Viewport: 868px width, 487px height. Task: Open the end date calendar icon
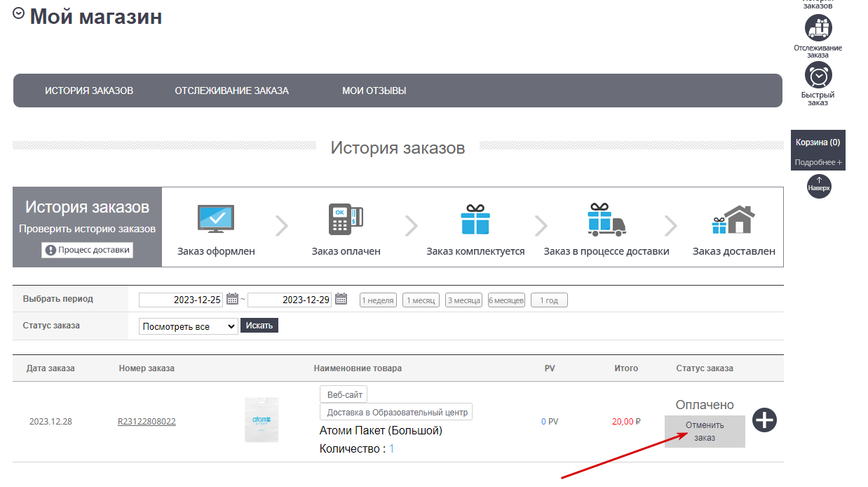point(341,299)
